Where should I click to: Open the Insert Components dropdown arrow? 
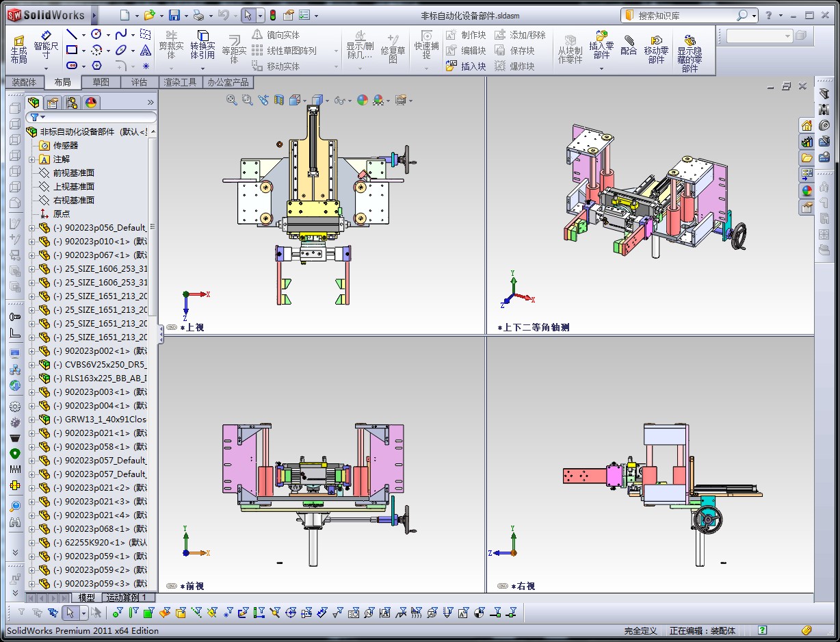coord(602,68)
